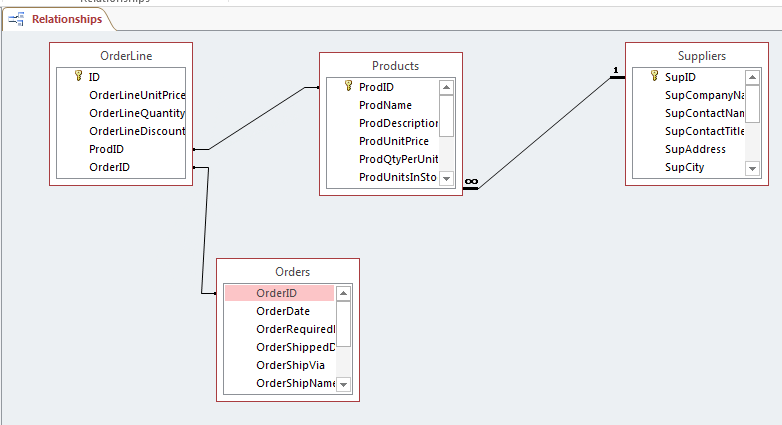Switch to the Relationships tab
Image resolution: width=782 pixels, height=425 pixels.
(66, 19)
